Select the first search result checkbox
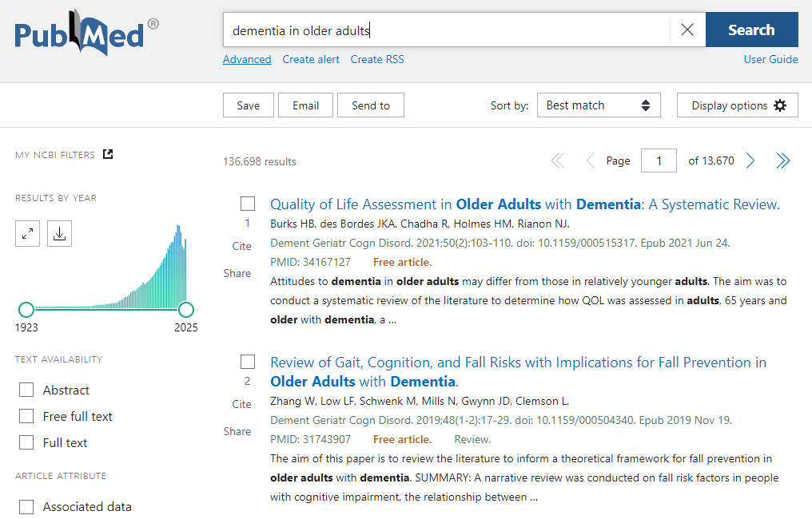The image size is (812, 519). tap(248, 204)
